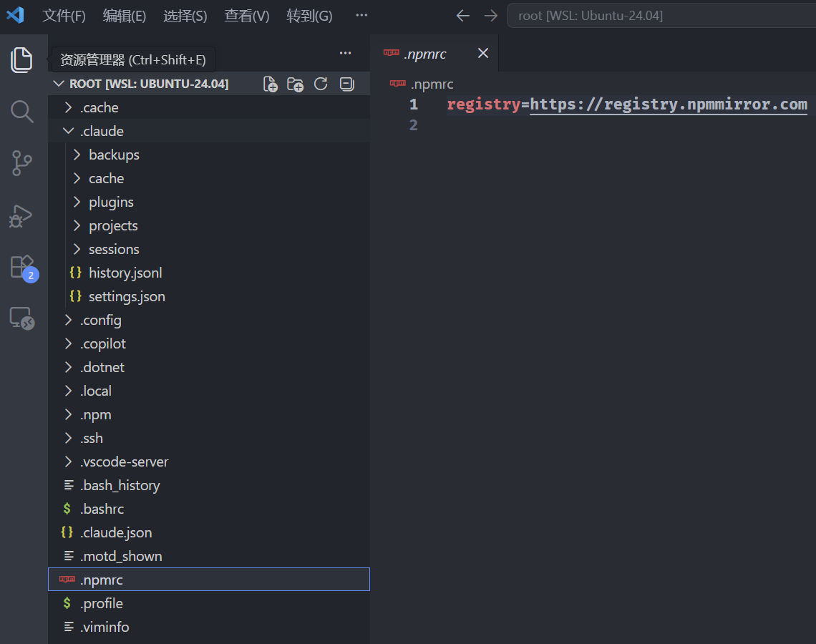Screen dimensions: 816x644
Task: Expand the .config folder
Action: pyautogui.click(x=209, y=320)
